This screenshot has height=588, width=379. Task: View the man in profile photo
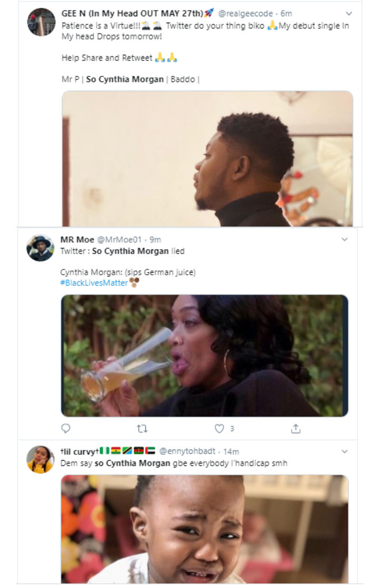[x=207, y=158]
